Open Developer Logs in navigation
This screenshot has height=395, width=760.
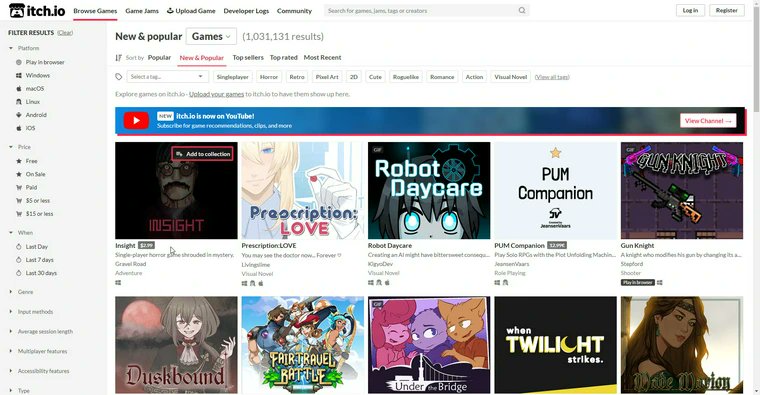(246, 11)
